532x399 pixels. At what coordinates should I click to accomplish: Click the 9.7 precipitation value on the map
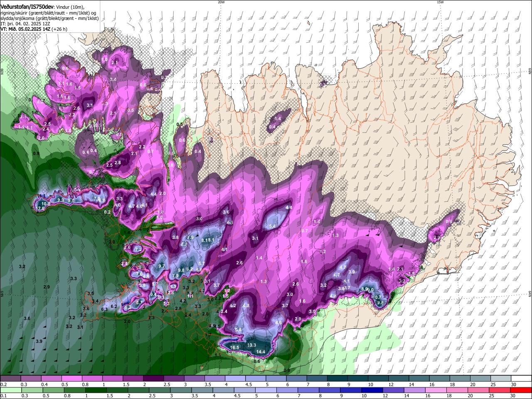click(x=162, y=266)
